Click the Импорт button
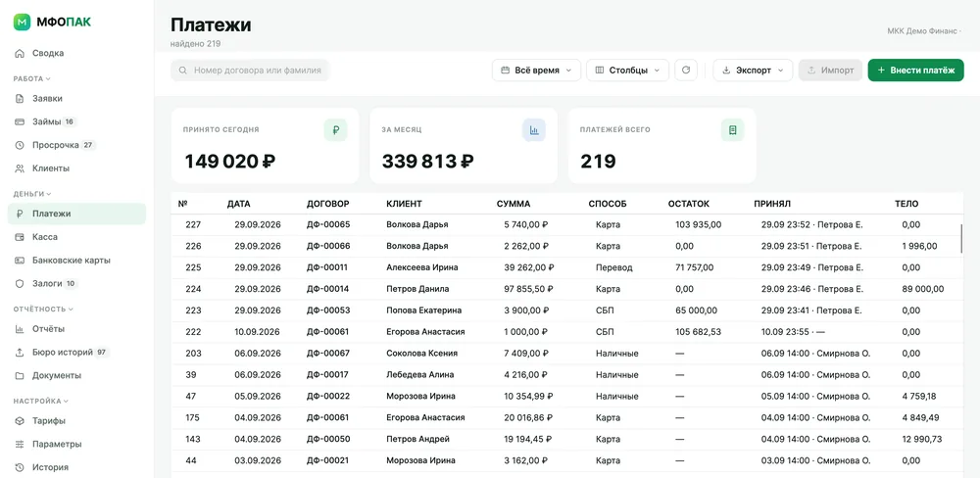This screenshot has width=980, height=478. point(830,70)
